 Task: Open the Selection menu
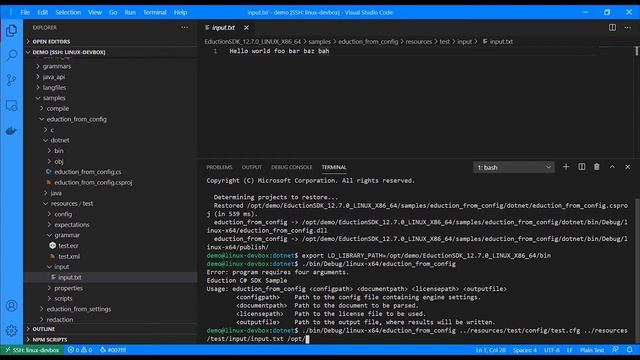coord(68,12)
